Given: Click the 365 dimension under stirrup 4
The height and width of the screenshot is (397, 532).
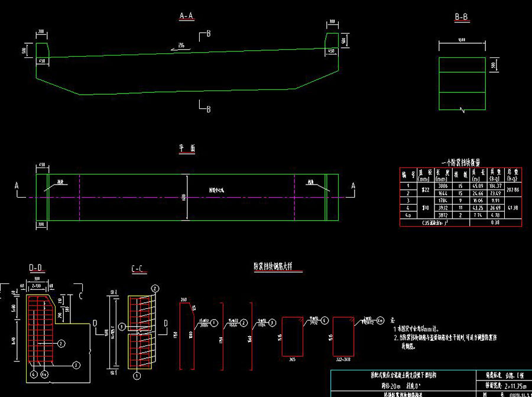Looking at the screenshot, I should click(292, 359).
